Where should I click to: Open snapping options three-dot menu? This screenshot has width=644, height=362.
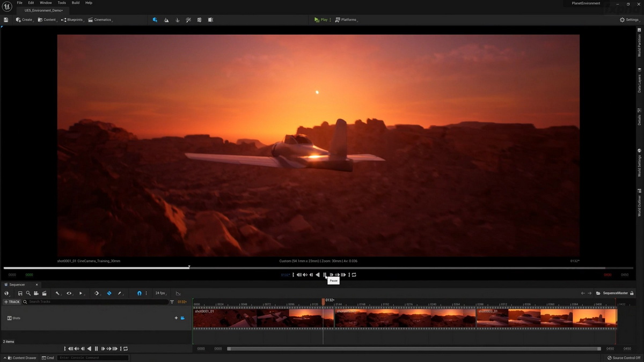point(146,293)
